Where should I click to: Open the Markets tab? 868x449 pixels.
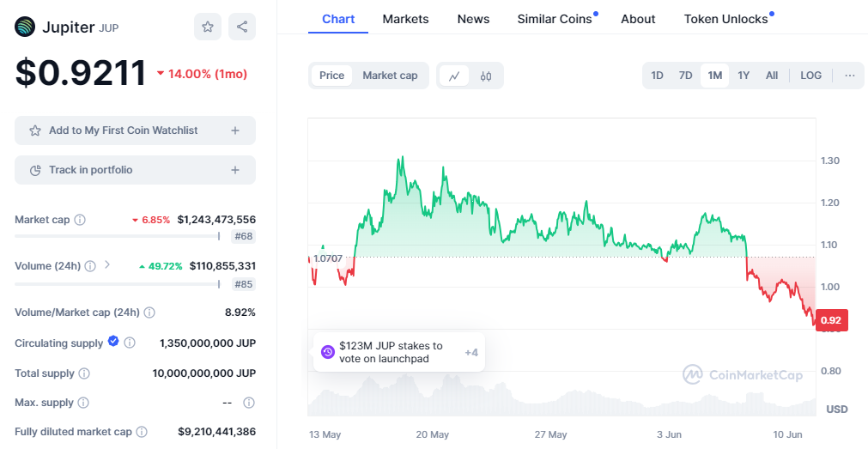pos(405,19)
